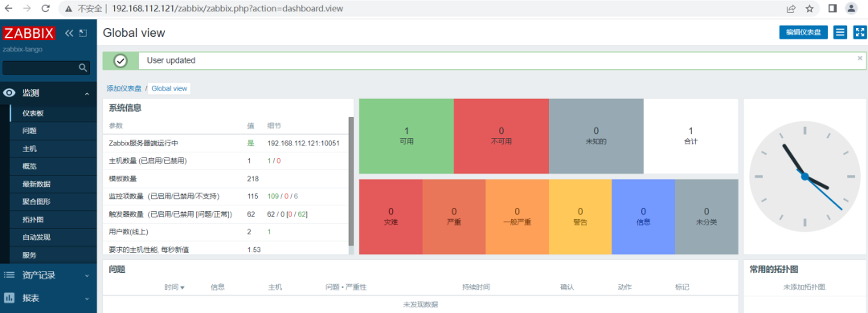Expand the 报表 menu section
Viewport: 868px width, 313px height.
coord(48,298)
